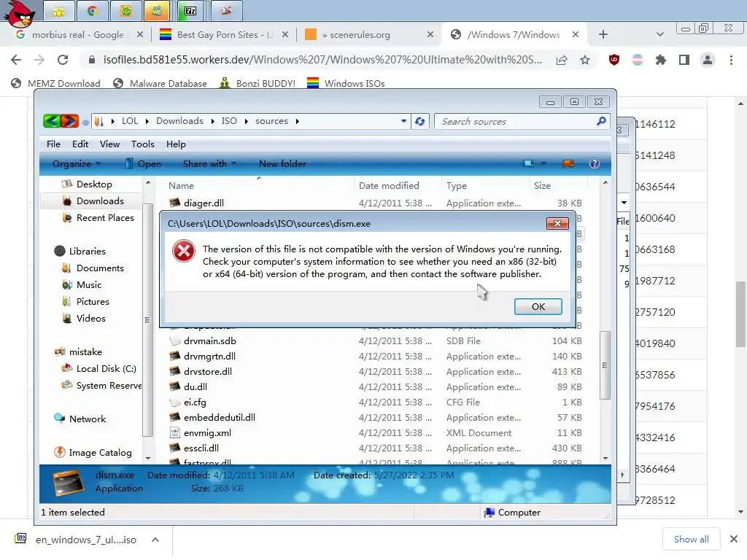The height and width of the screenshot is (560, 747).
Task: Open a new Chrome tab
Action: click(x=603, y=34)
